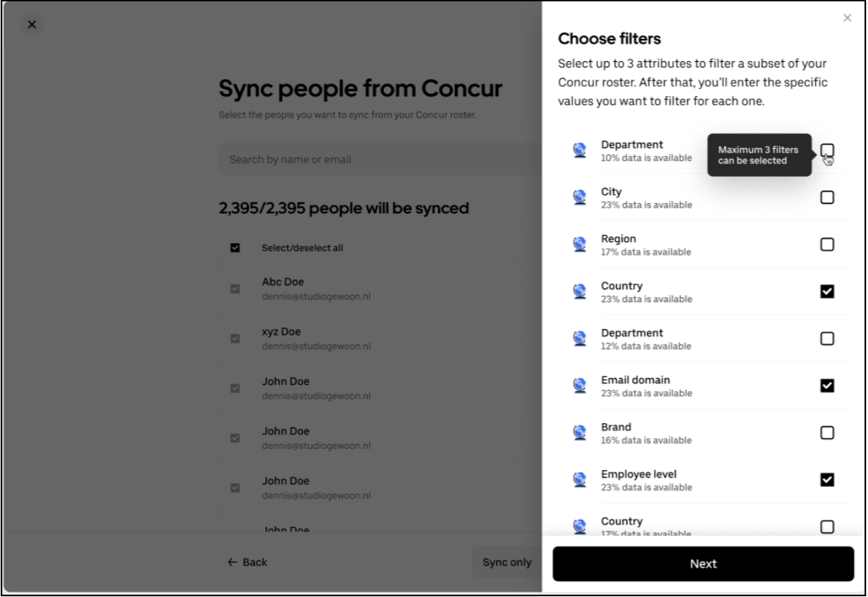Click the globe icon beside Employee level
The height and width of the screenshot is (597, 868).
tap(579, 480)
